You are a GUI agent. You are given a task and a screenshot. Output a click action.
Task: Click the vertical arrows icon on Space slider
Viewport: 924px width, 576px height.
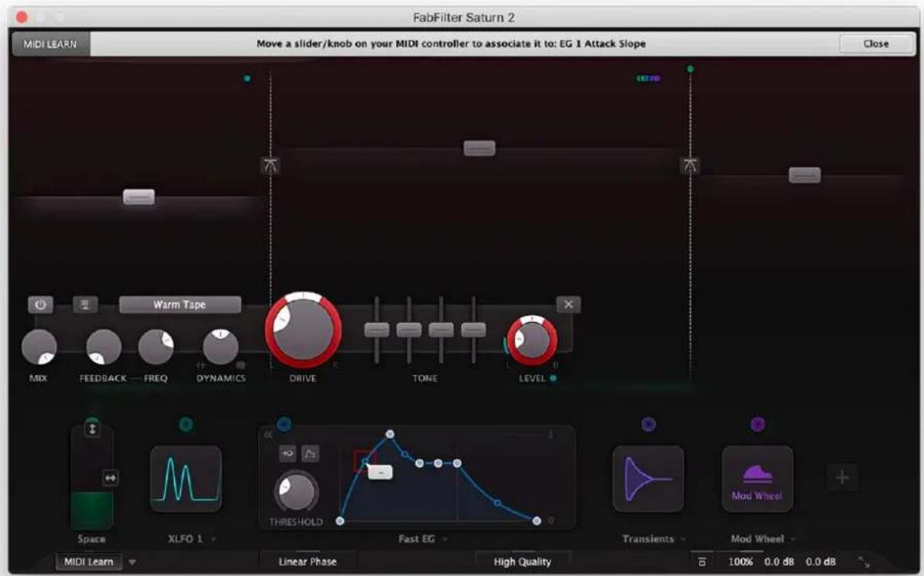[x=93, y=430]
